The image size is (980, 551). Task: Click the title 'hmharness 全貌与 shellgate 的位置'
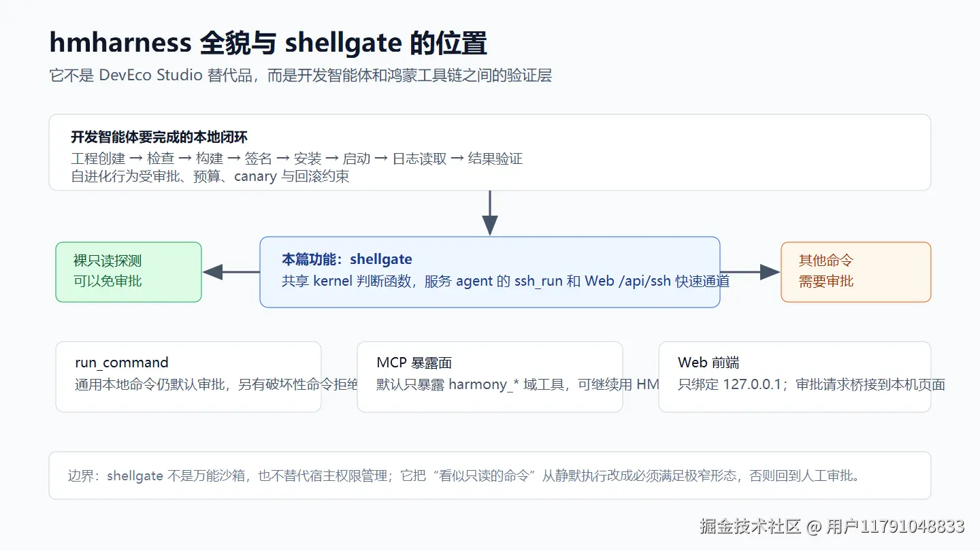(x=268, y=44)
